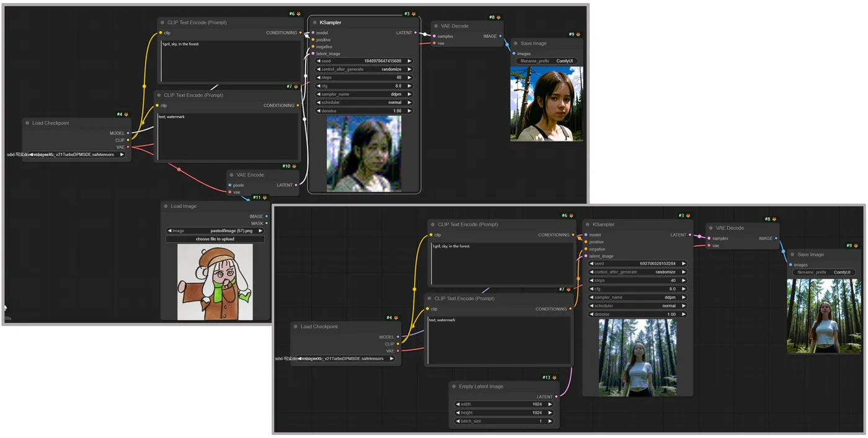Click the cartoon character thumbnail in Load Image
Viewport: 868px width, 438px height.
(215, 282)
